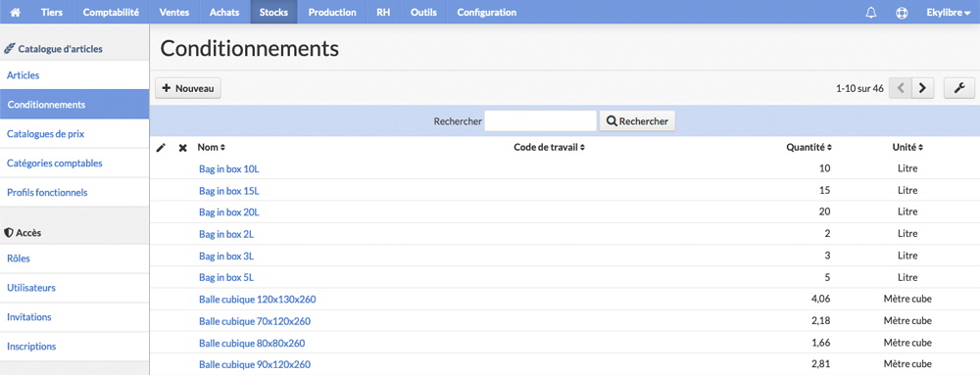Image resolution: width=980 pixels, height=375 pixels.
Task: Click the Conditionnements page title
Action: (249, 48)
